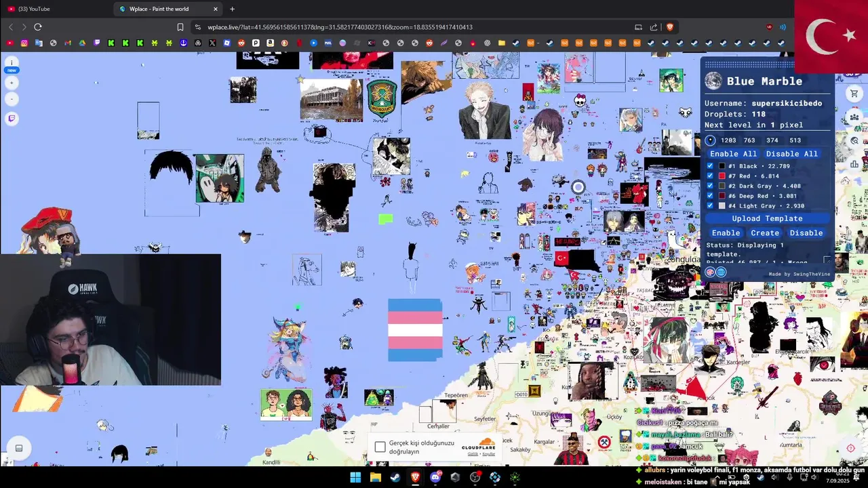868x488 pixels.
Task: Open the shop cart button
Action: coord(854,94)
